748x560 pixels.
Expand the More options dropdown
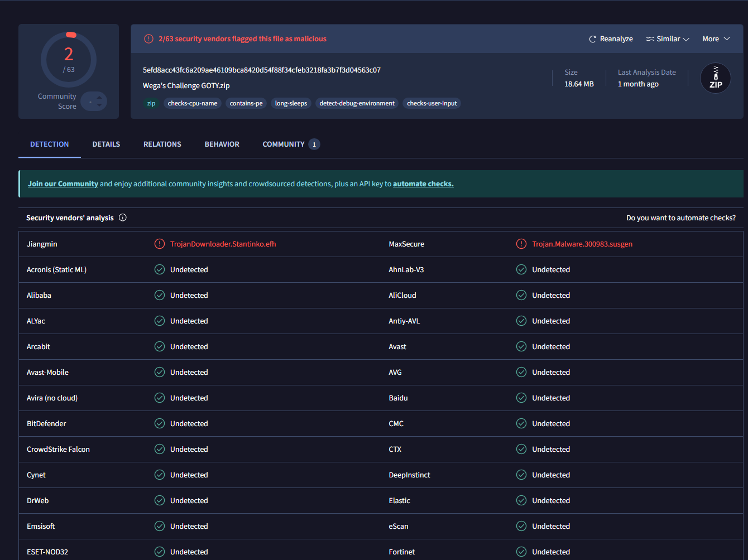coord(716,39)
